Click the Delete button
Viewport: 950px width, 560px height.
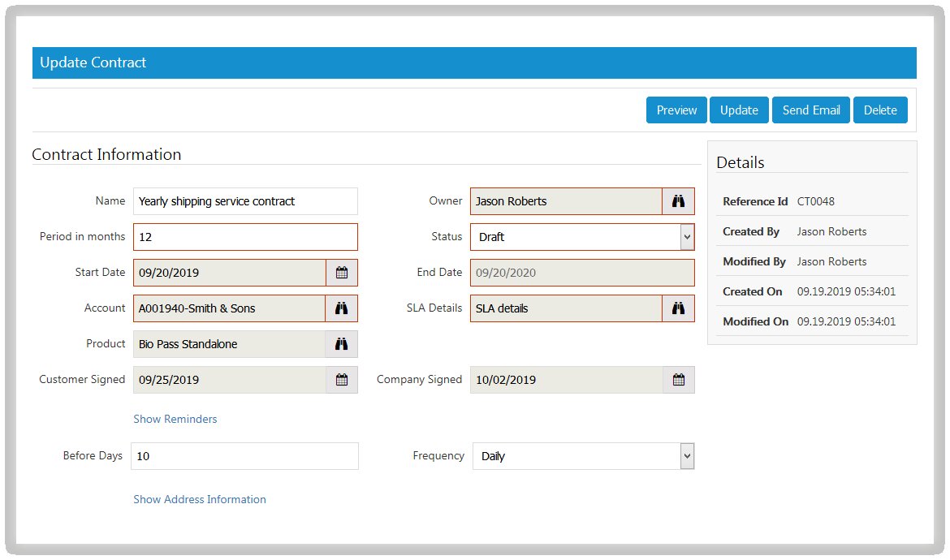tap(880, 110)
